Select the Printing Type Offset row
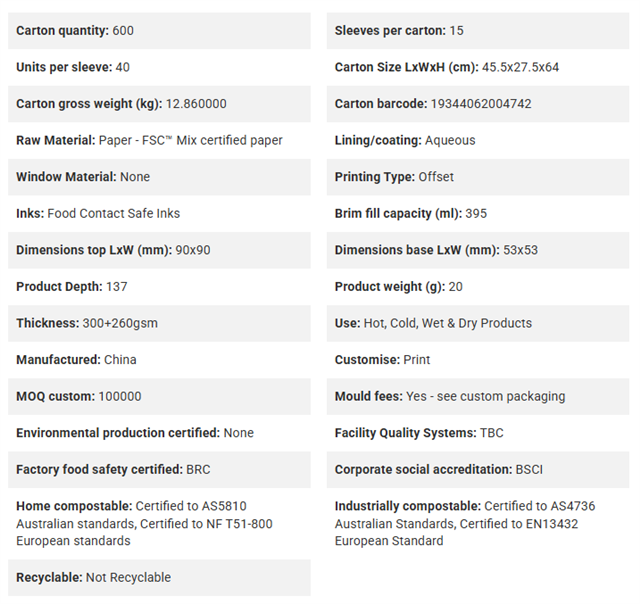Image resolution: width=640 pixels, height=604 pixels. pyautogui.click(x=478, y=177)
